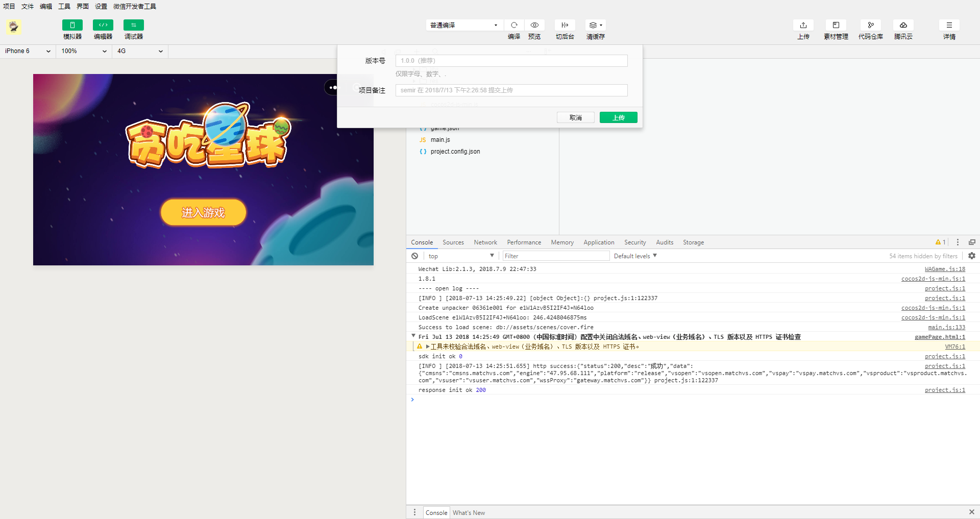Toggle the 调试器 debugger panel button
Screen dimensions: 980x519
(x=133, y=25)
